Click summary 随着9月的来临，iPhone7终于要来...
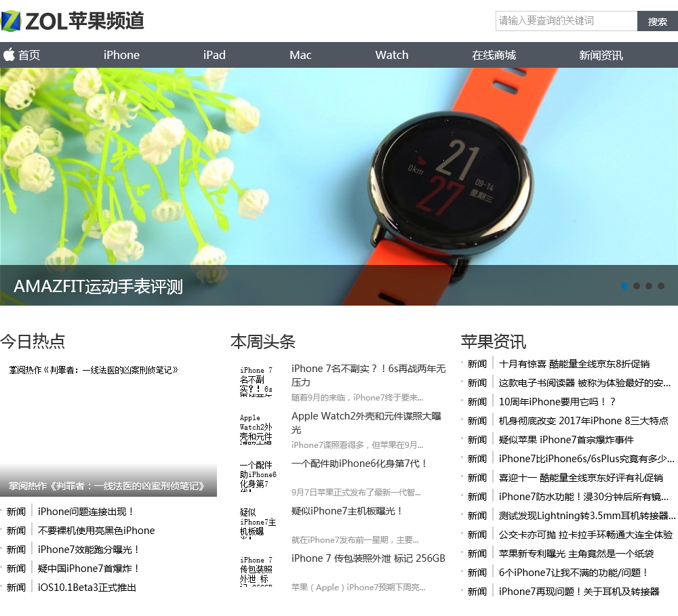 point(357,397)
